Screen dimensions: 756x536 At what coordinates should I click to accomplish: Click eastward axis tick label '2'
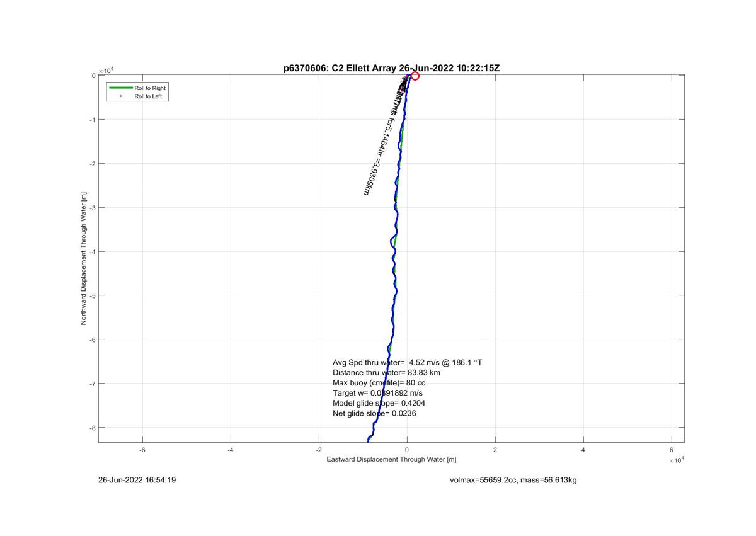tap(495, 450)
